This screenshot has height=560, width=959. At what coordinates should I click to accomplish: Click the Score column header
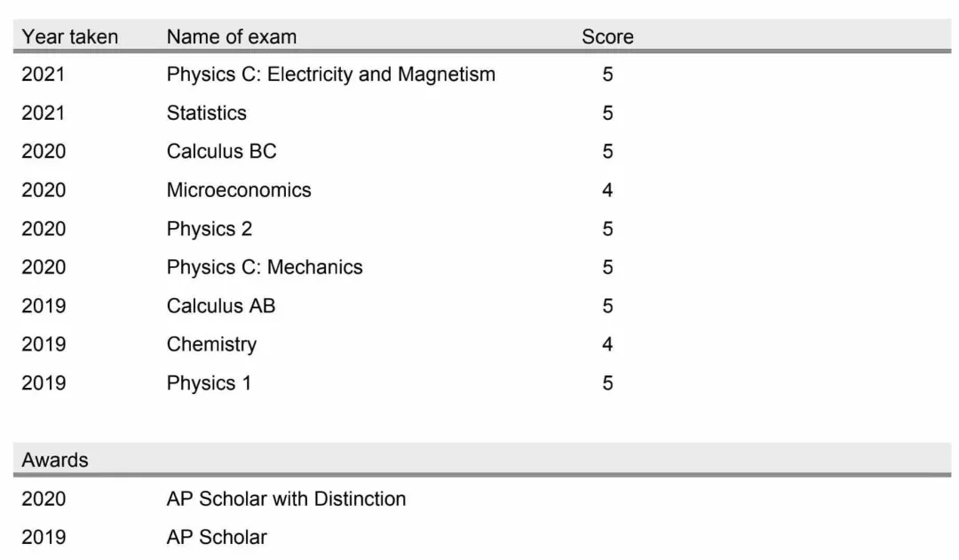click(607, 36)
